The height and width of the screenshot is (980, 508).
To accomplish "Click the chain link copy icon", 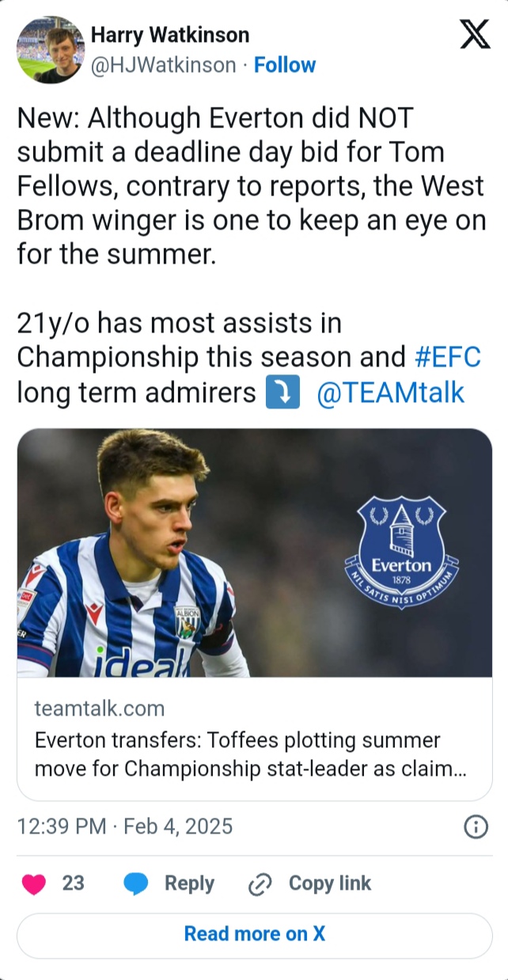I will coord(260,884).
